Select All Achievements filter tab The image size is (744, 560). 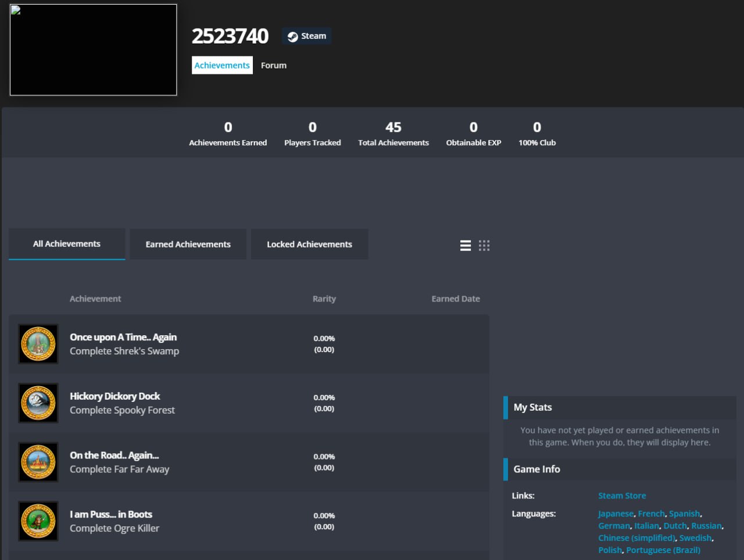tap(67, 244)
